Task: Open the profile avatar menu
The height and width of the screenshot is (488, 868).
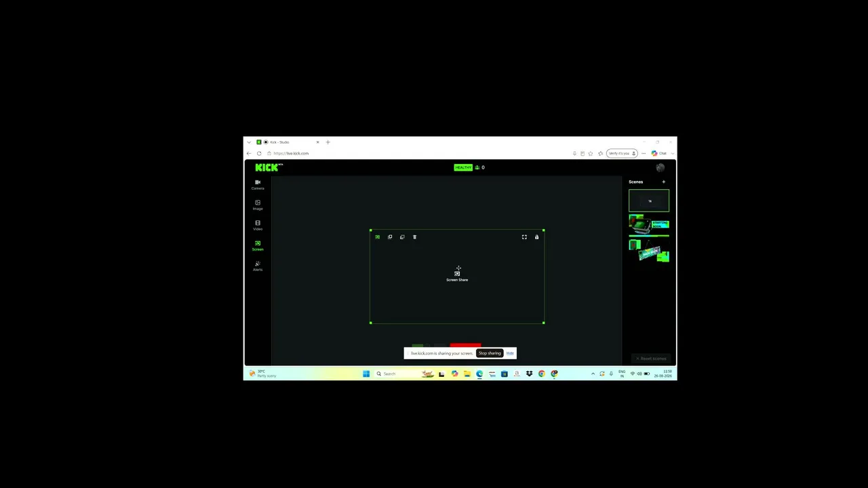Action: (660, 167)
